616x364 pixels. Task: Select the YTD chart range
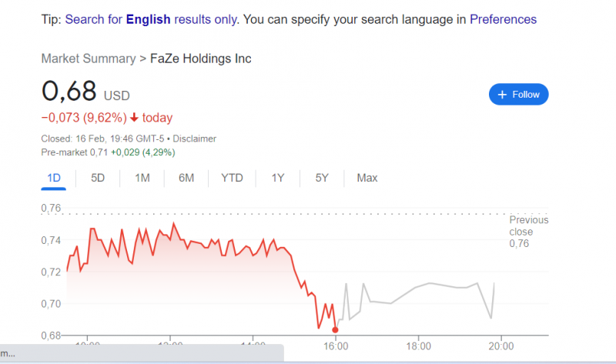(x=232, y=178)
